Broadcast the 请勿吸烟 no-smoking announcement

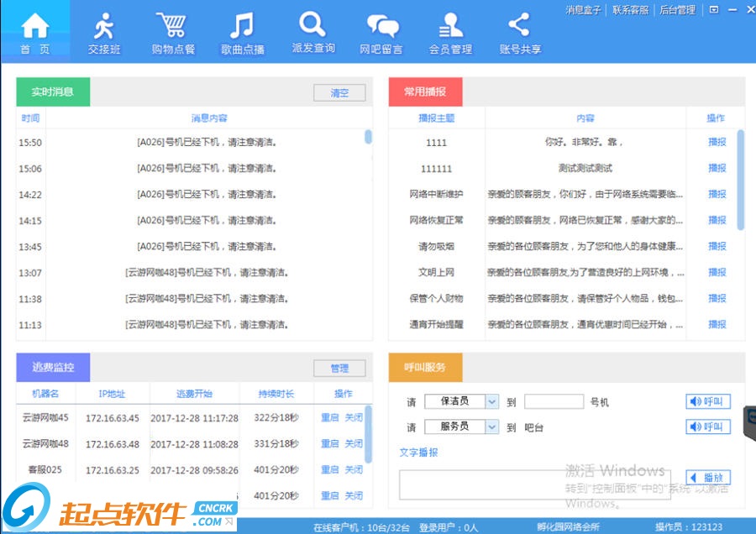tap(715, 247)
